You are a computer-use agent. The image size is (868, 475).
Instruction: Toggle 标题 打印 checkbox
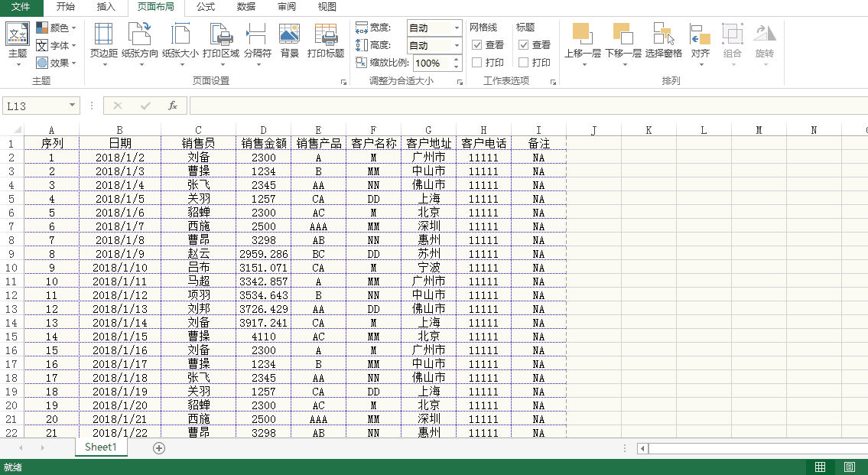click(x=523, y=63)
